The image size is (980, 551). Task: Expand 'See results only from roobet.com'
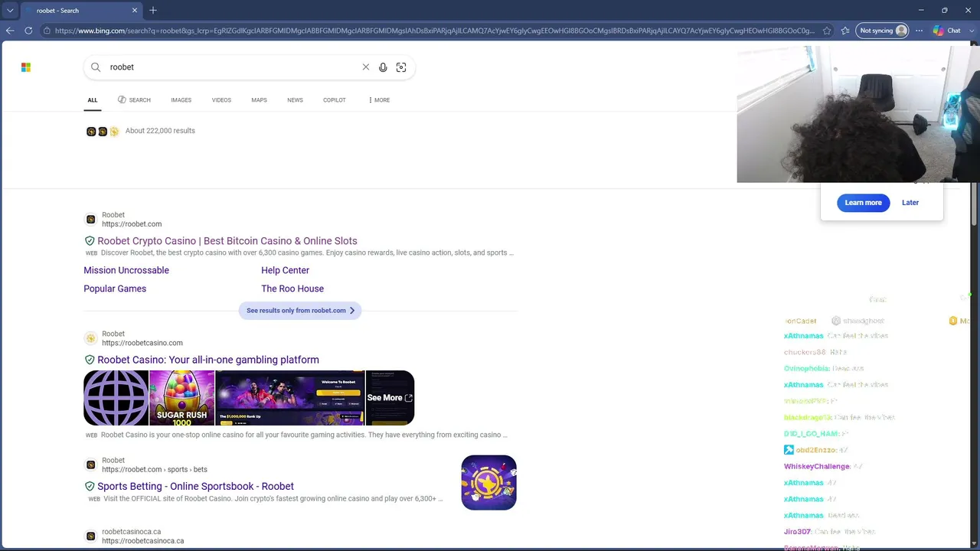[x=300, y=311]
